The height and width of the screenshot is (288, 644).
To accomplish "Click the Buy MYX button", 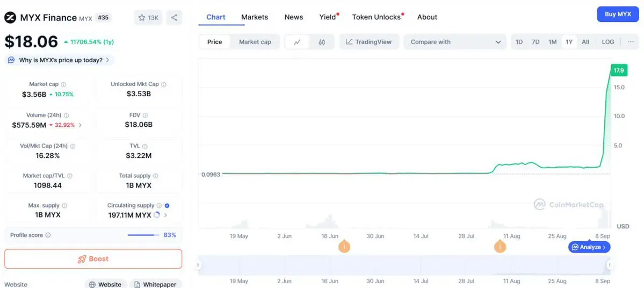I will click(x=618, y=15).
